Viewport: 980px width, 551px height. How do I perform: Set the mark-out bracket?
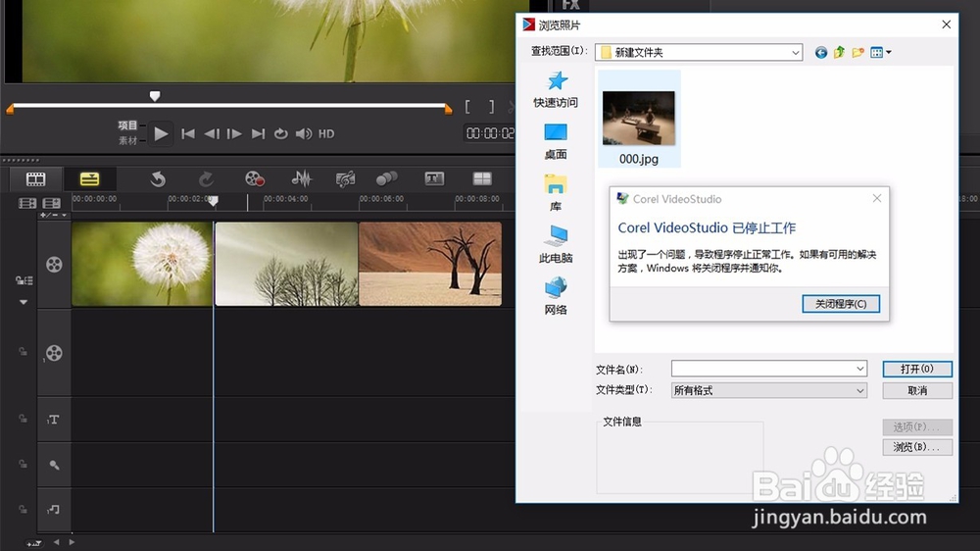[x=491, y=107]
